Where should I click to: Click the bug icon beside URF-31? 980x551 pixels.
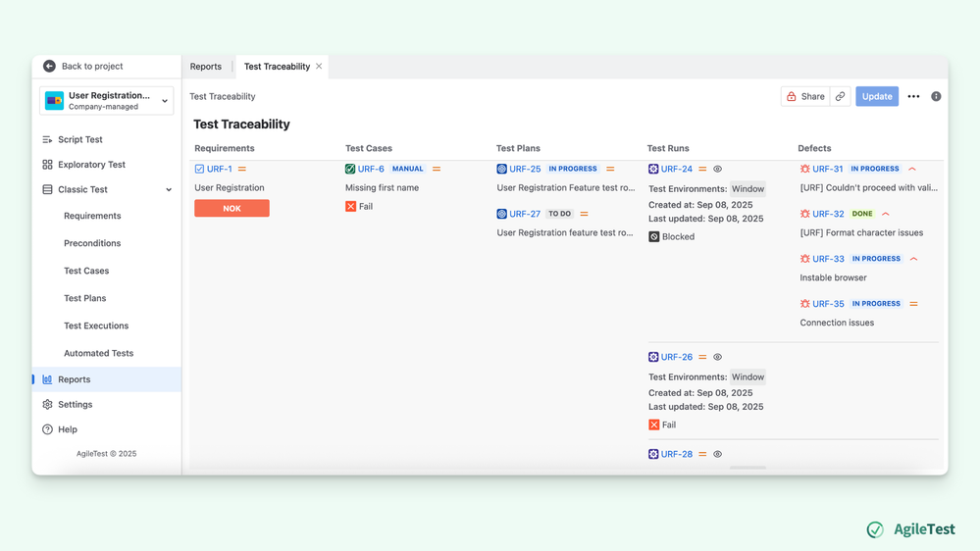[x=805, y=169]
